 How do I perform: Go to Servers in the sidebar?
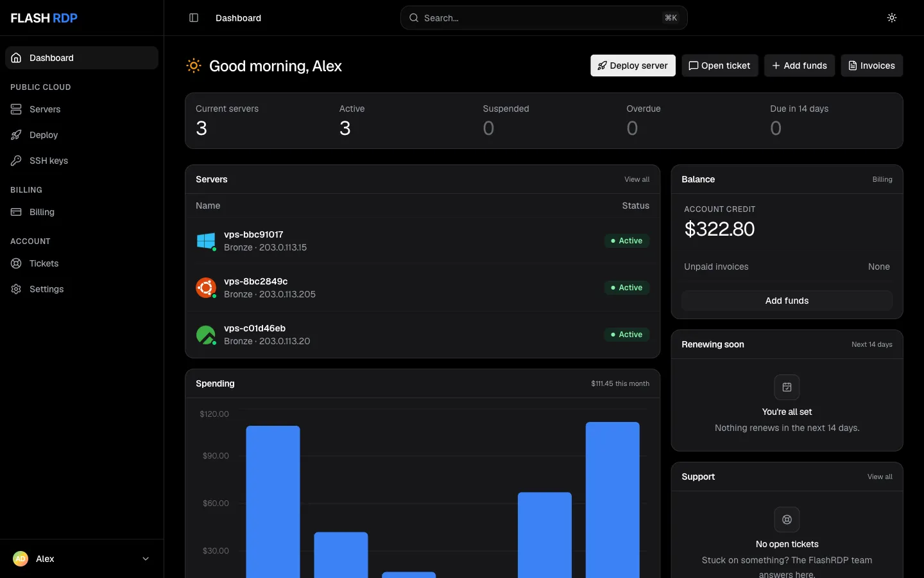point(81,109)
